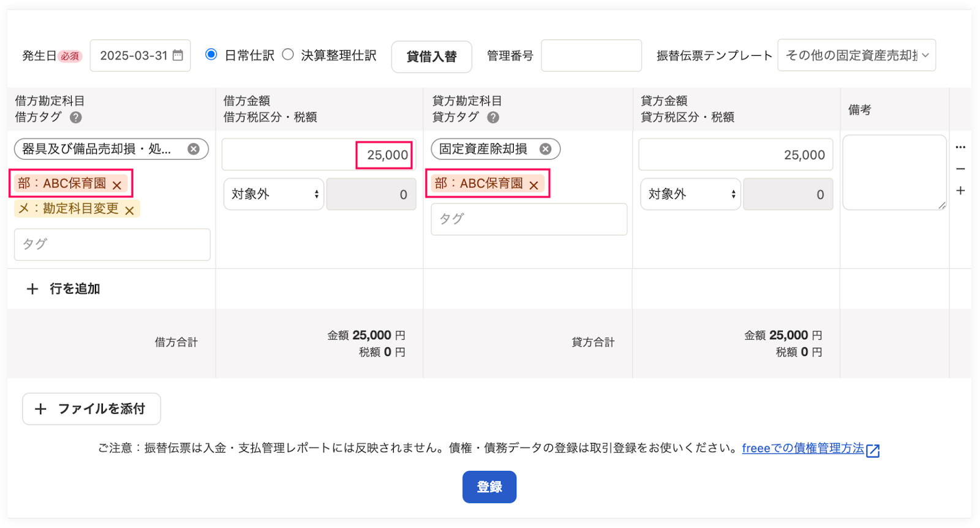
Task: Click the ファイルを添付 button
Action: (91, 409)
